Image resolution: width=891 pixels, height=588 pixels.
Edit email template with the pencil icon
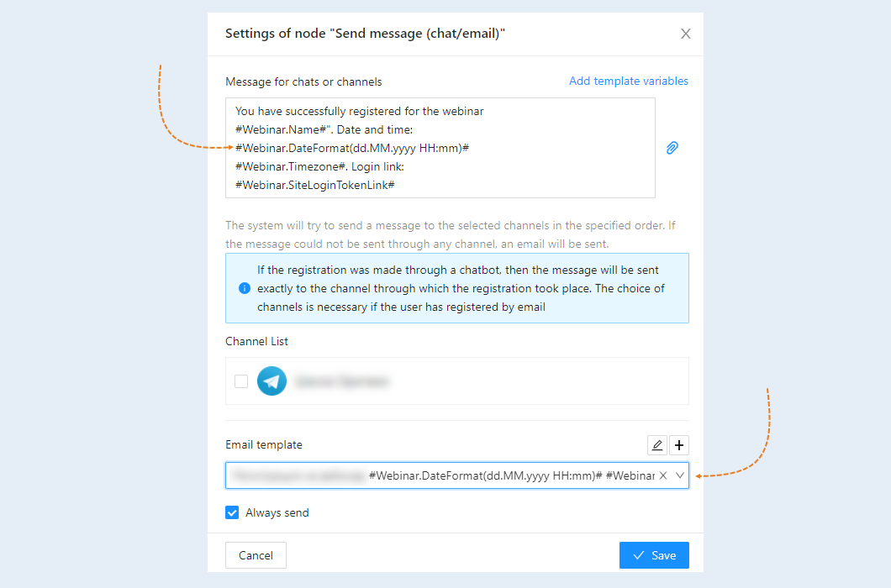(x=657, y=445)
